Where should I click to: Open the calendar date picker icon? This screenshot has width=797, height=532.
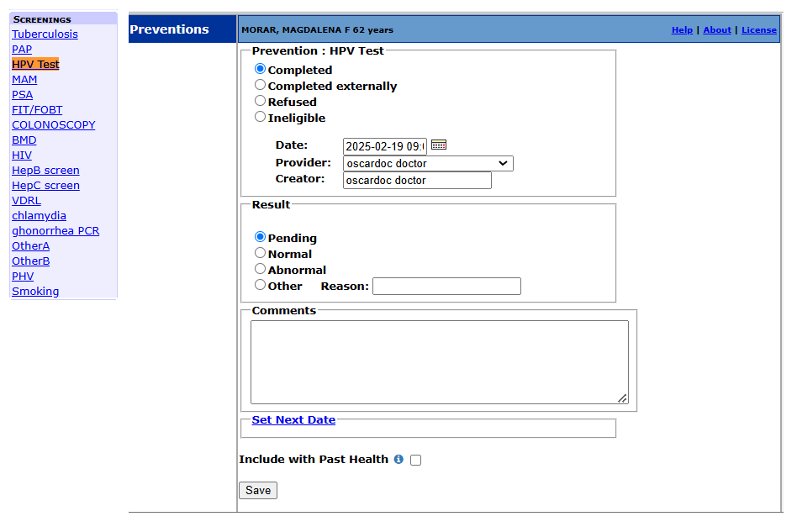[x=439, y=145]
